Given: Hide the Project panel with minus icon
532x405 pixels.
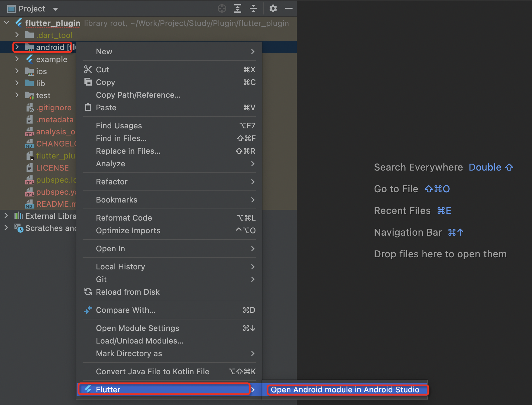Looking at the screenshot, I should (x=289, y=8).
